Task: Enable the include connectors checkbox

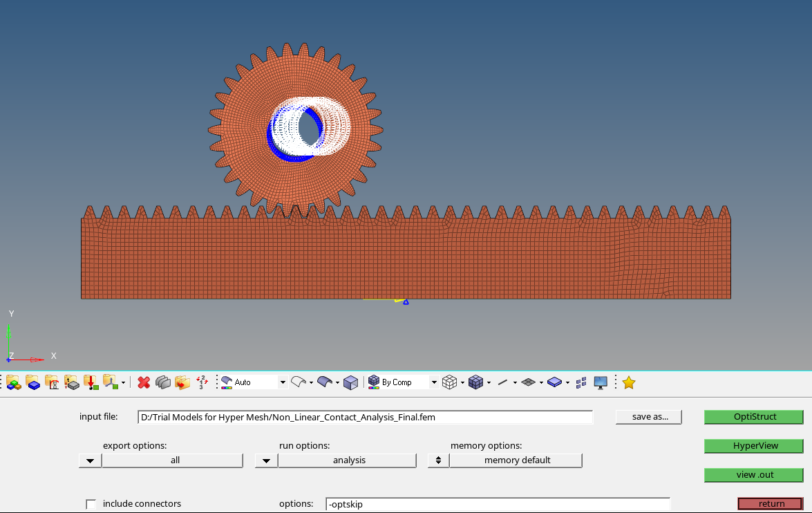Action: (91, 504)
